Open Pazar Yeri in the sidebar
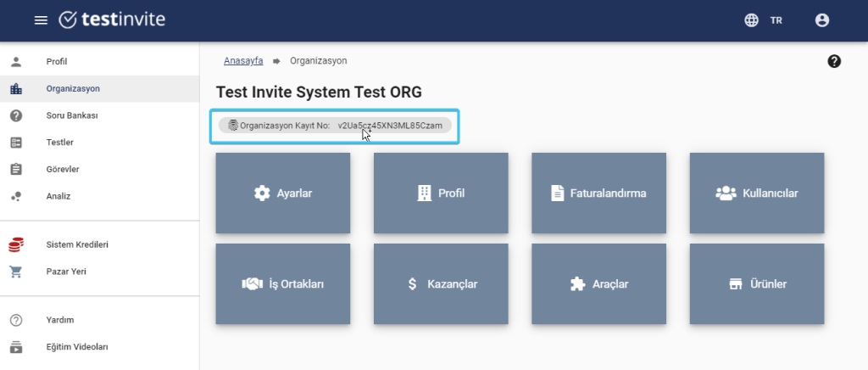The height and width of the screenshot is (370, 868). point(100,272)
